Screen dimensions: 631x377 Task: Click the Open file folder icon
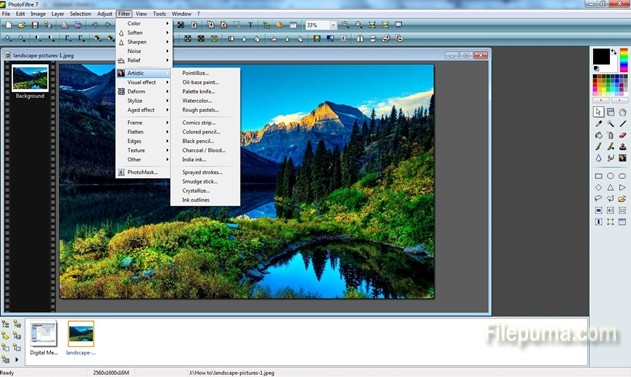click(22, 25)
